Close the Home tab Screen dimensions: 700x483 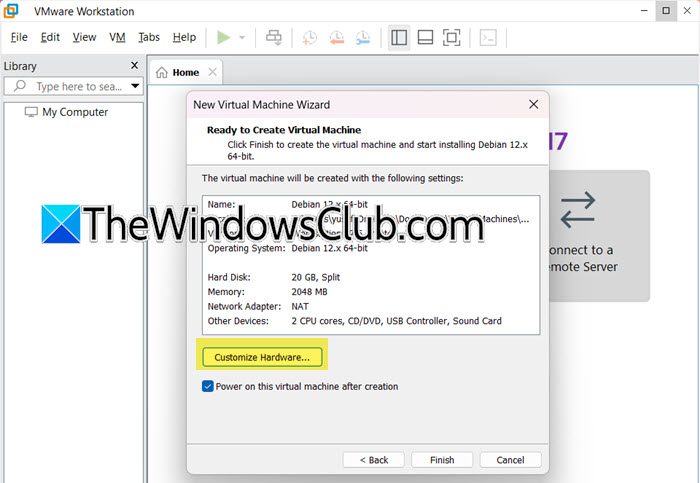click(212, 72)
